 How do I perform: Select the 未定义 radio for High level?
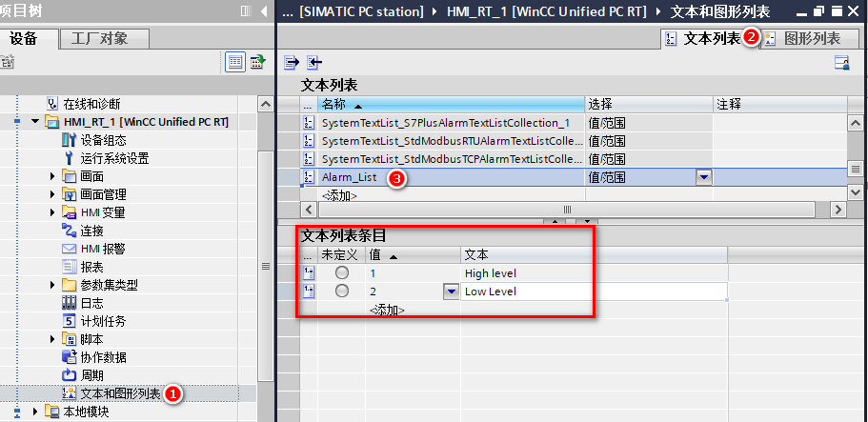click(342, 273)
